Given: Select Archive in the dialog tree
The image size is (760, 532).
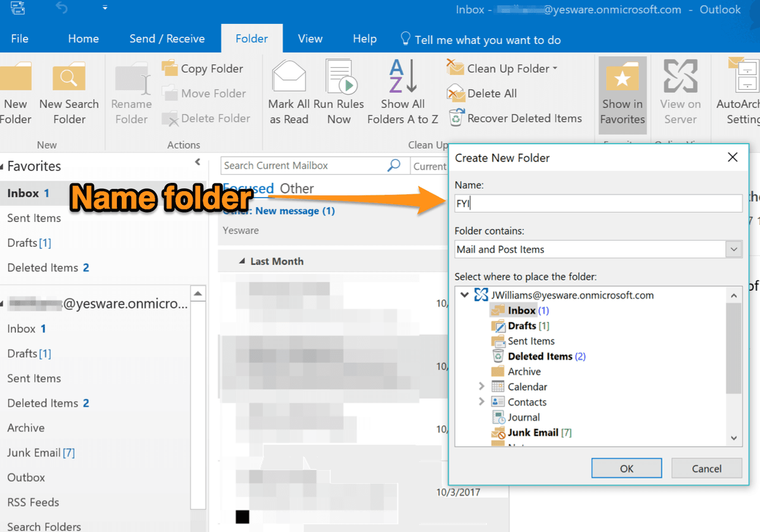Looking at the screenshot, I should (x=515, y=372).
